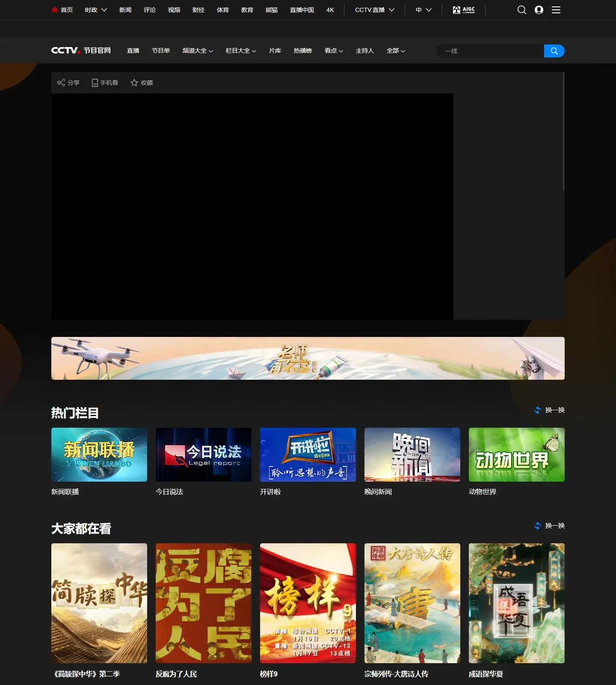Screen dimensions: 616x685
Task: Click the 《简牍探中华》第二季 title
Action: point(86,674)
